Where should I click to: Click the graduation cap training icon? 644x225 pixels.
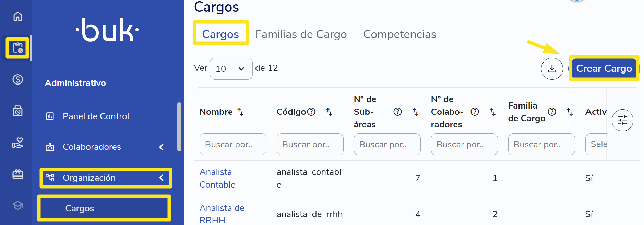tap(18, 205)
